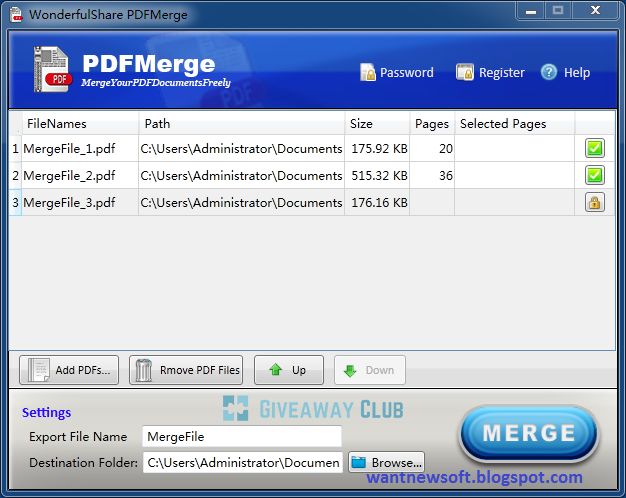Image resolution: width=626 pixels, height=498 pixels.
Task: Click the Export File Name field
Action: tap(242, 436)
